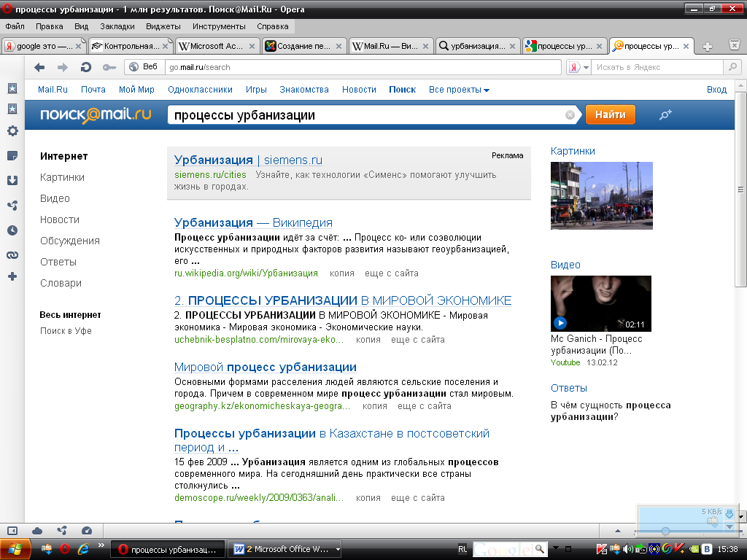
Task: Launch Internet Explorer from quick launch
Action: (x=83, y=548)
